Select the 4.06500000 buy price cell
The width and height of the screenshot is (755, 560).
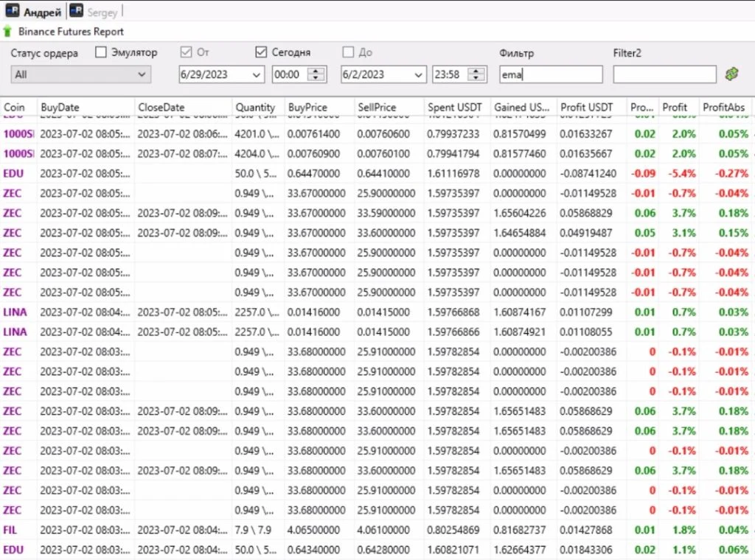(x=313, y=531)
